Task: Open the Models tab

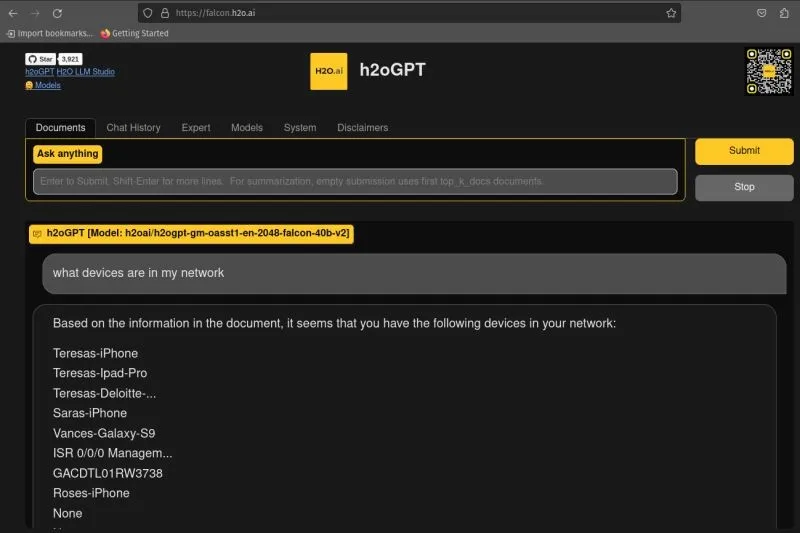Action: pos(247,128)
